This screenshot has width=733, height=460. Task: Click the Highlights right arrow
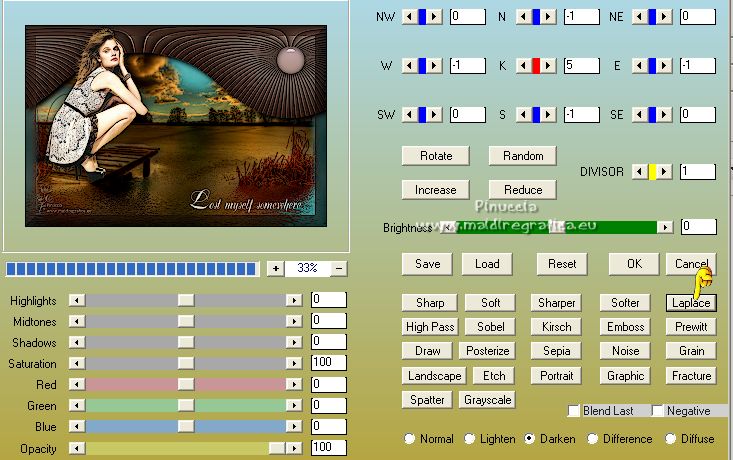point(294,300)
